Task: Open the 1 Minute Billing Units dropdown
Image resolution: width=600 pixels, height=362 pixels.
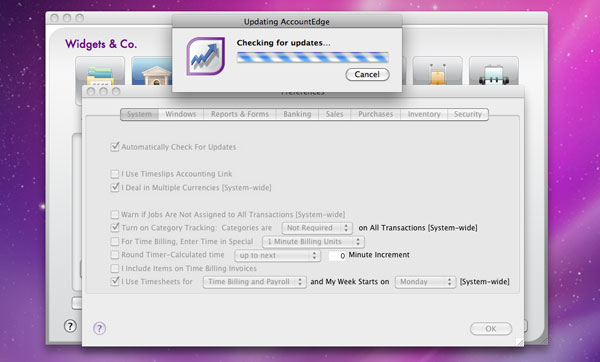Action: (x=313, y=242)
